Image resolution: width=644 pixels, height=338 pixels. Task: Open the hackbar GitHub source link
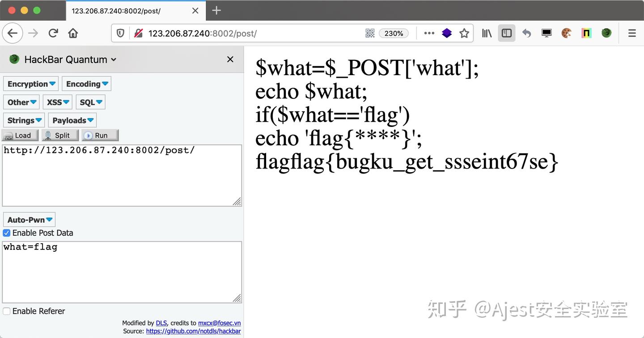tap(193, 331)
